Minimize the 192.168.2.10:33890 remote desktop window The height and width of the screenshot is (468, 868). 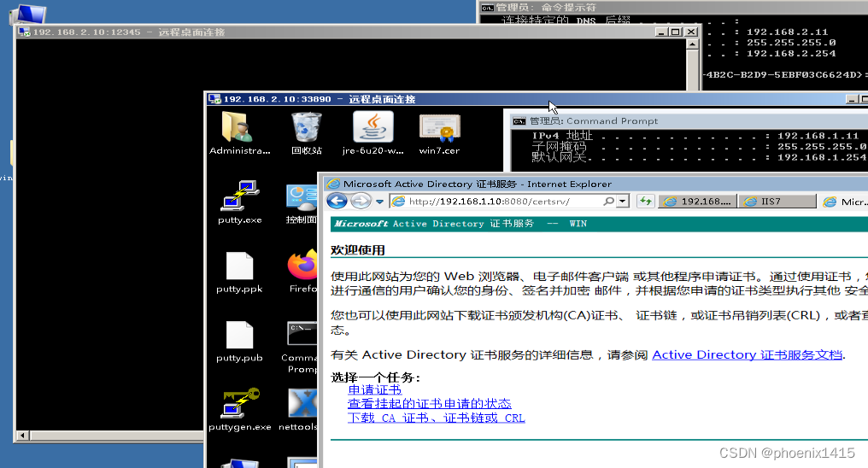coord(852,99)
